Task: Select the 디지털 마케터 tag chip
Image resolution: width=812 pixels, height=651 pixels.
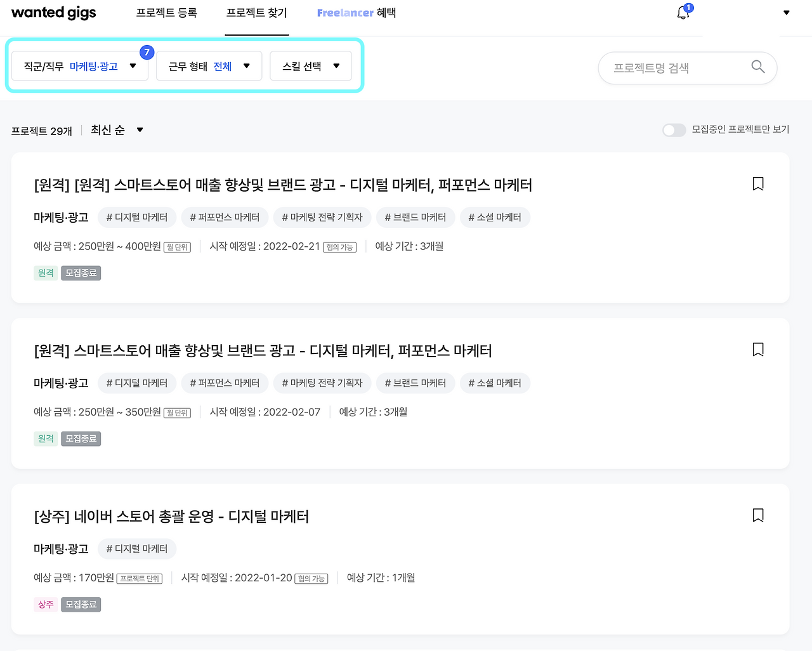Action: click(136, 217)
